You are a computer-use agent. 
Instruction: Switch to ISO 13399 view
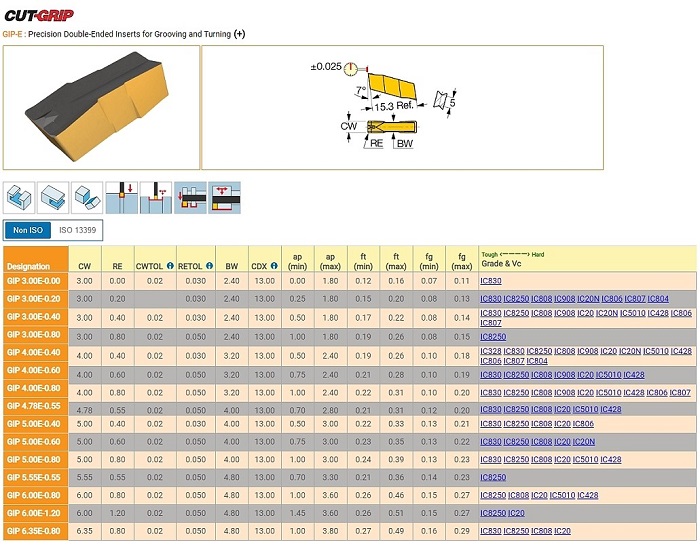point(77,231)
